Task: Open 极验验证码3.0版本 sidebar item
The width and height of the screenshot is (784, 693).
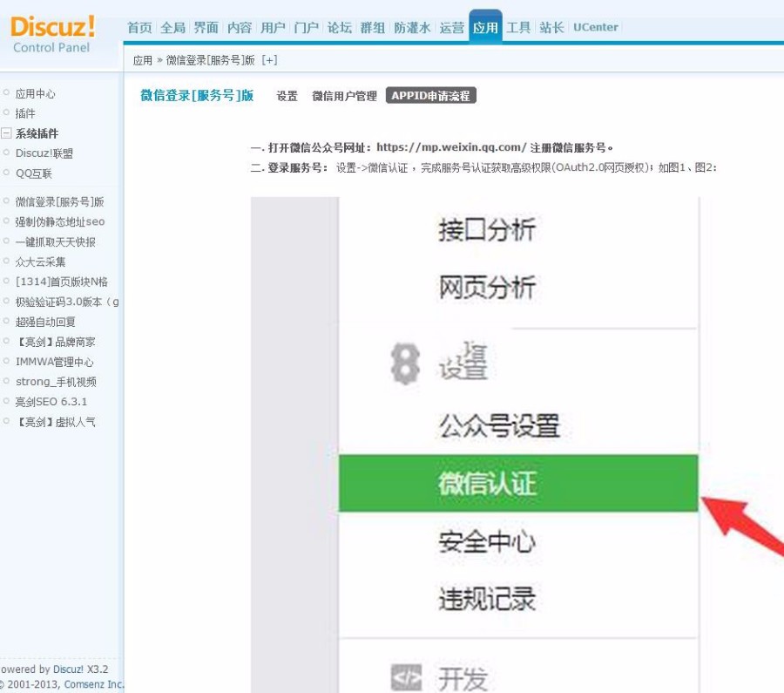Action: coord(67,302)
